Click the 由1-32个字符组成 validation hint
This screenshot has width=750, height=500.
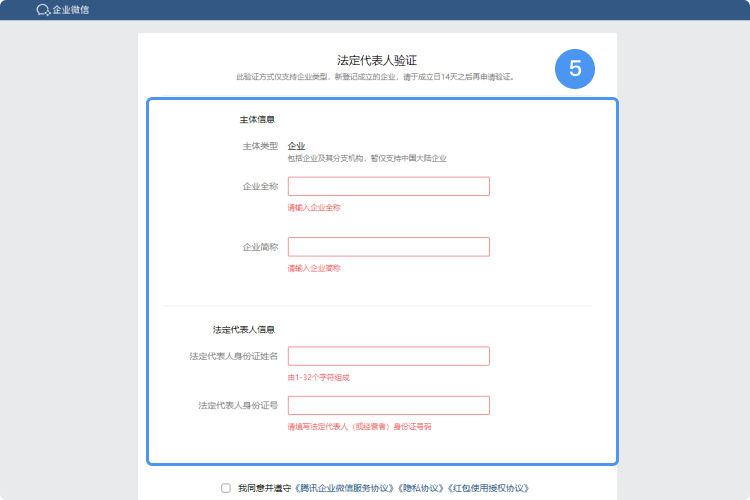point(319,378)
